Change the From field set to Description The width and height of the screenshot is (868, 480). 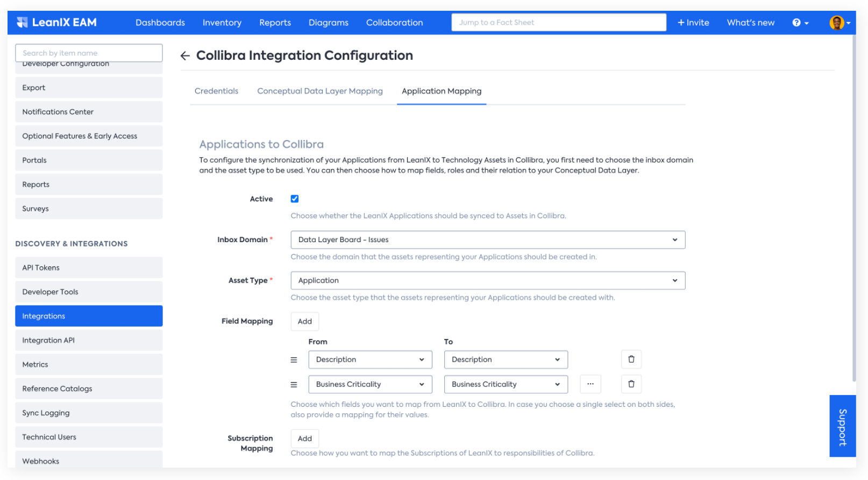tap(370, 359)
